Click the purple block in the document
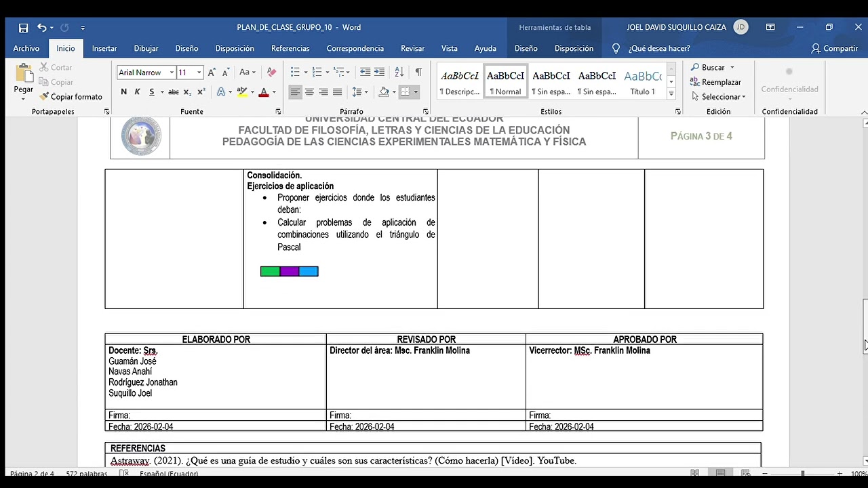The image size is (868, 488). click(x=290, y=272)
